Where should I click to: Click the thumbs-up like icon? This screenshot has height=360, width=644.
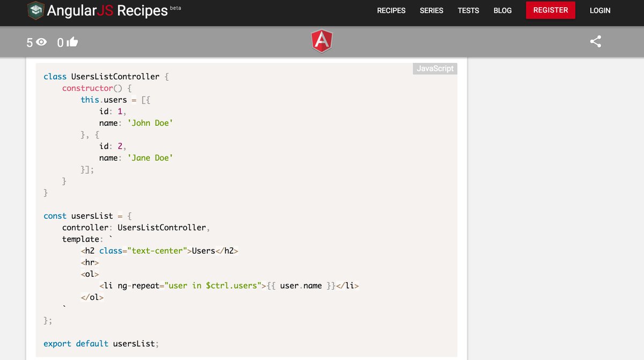[x=72, y=41]
